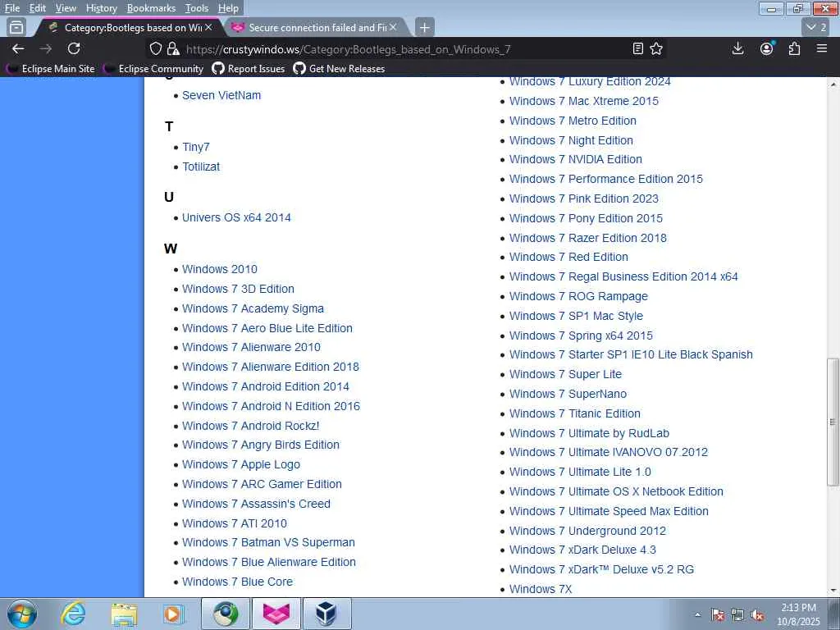Screen dimensions: 840x630
Task: Open the Edit menu
Action: click(x=38, y=8)
